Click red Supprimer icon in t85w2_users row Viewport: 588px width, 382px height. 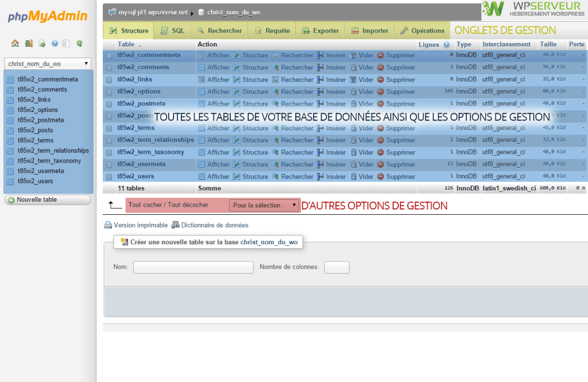coord(381,176)
